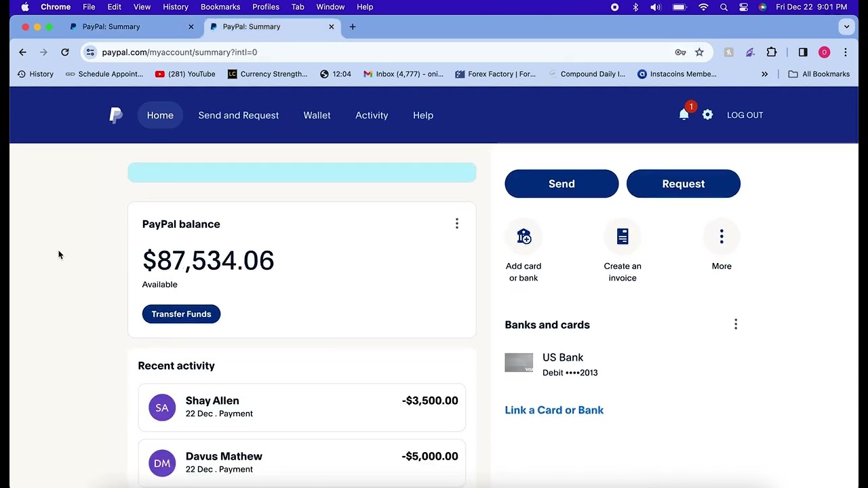868x488 pixels.
Task: Open Currency Strength bookmark
Action: 267,74
